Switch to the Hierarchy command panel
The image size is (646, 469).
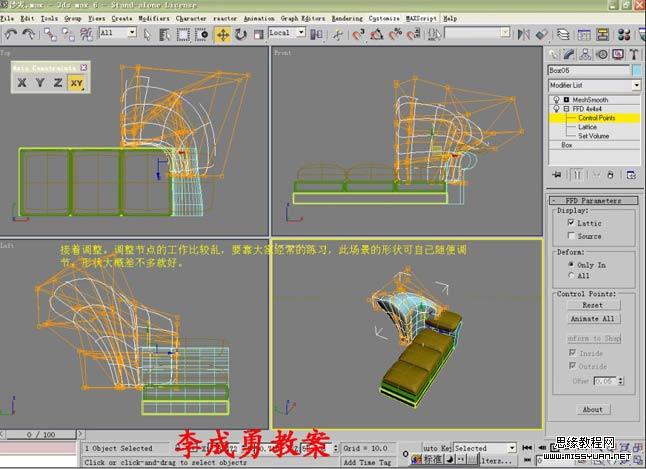point(585,54)
